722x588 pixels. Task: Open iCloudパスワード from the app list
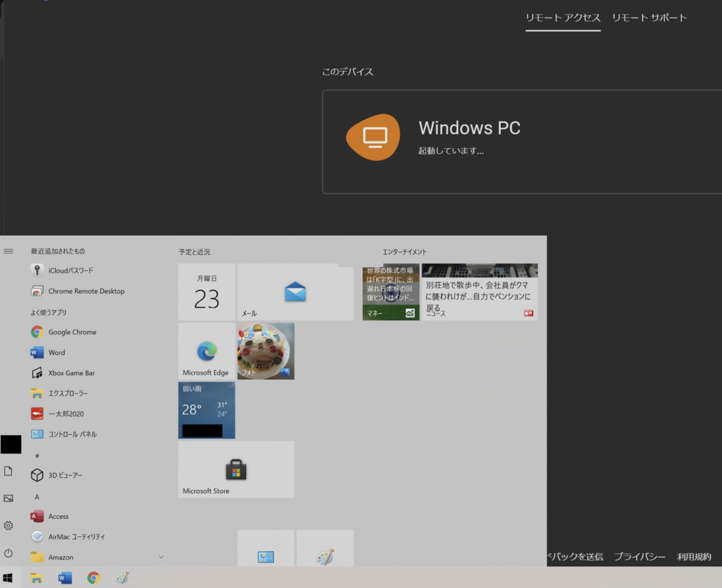click(96, 270)
